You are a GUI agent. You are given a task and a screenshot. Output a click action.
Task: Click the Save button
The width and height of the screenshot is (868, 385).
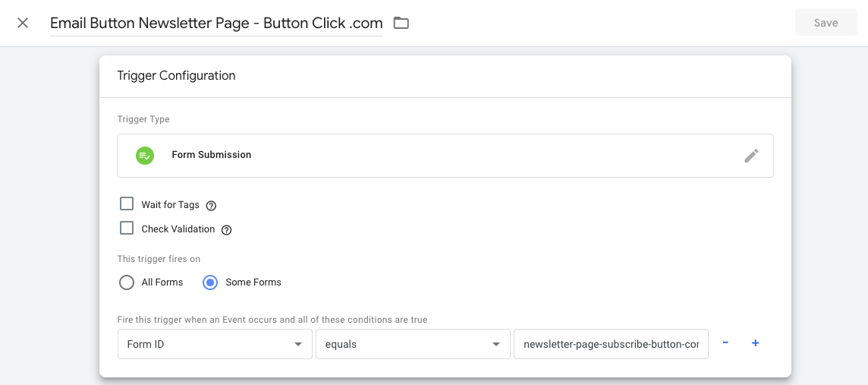[826, 23]
